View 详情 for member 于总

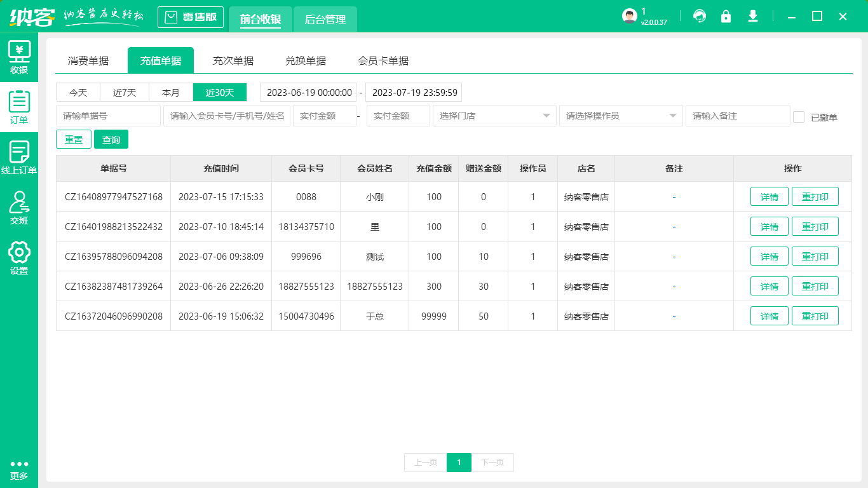pos(770,316)
